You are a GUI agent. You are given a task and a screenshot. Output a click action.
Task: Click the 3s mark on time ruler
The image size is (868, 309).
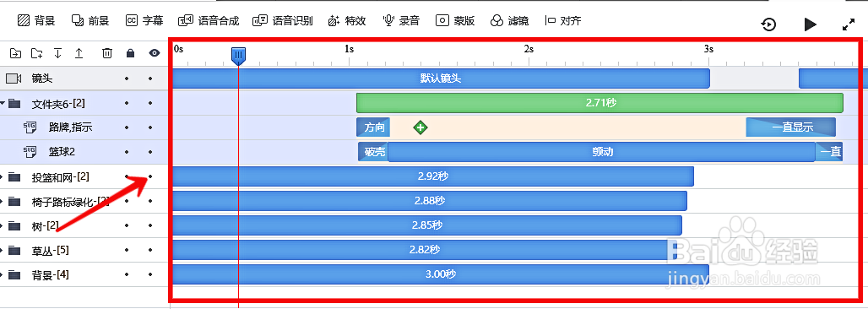click(x=708, y=49)
